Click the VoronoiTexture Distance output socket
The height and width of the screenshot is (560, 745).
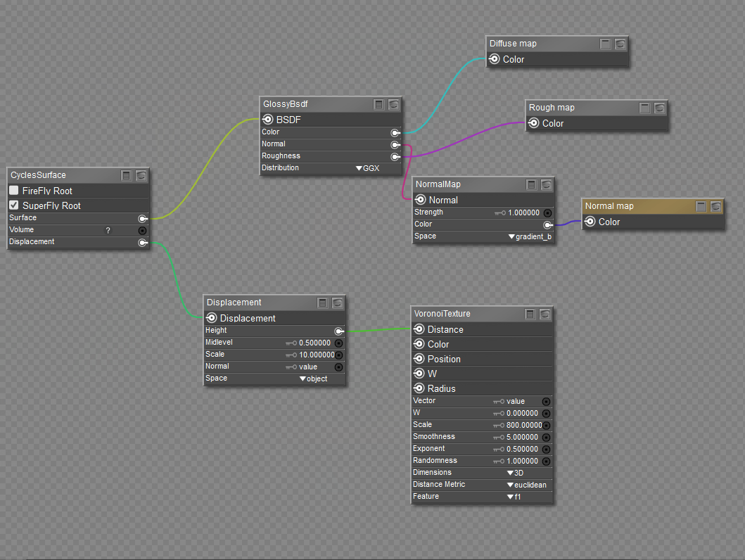pos(419,329)
